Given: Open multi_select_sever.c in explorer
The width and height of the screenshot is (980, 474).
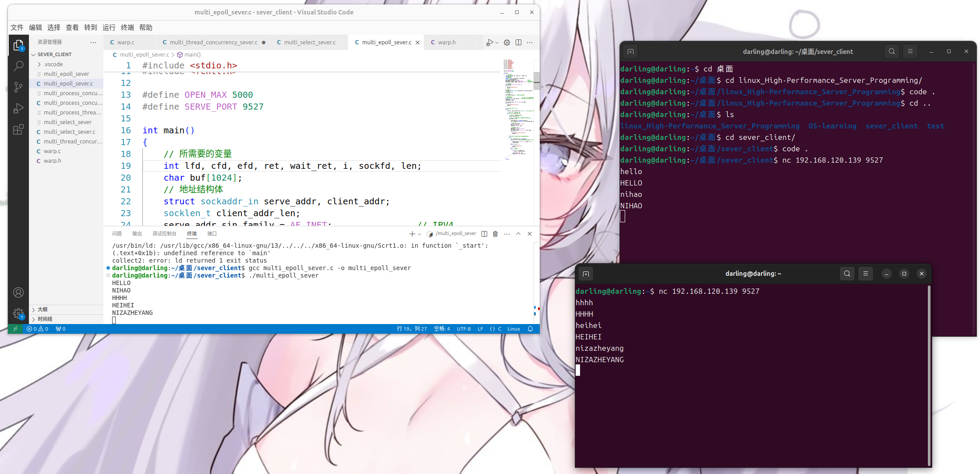Looking at the screenshot, I should [66, 132].
